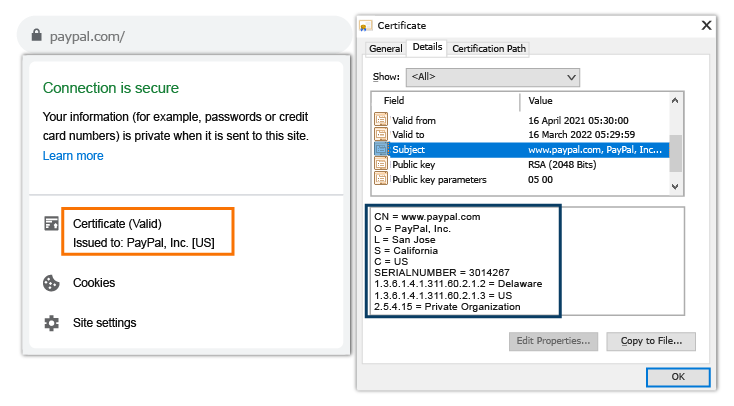
Task: Open Site settings entry
Action: click(104, 323)
